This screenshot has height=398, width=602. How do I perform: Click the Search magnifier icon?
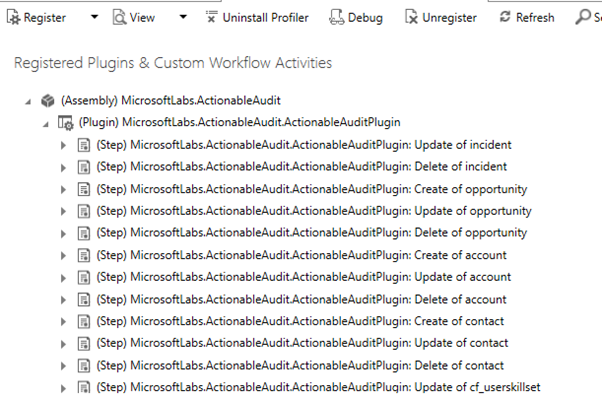coord(582,17)
